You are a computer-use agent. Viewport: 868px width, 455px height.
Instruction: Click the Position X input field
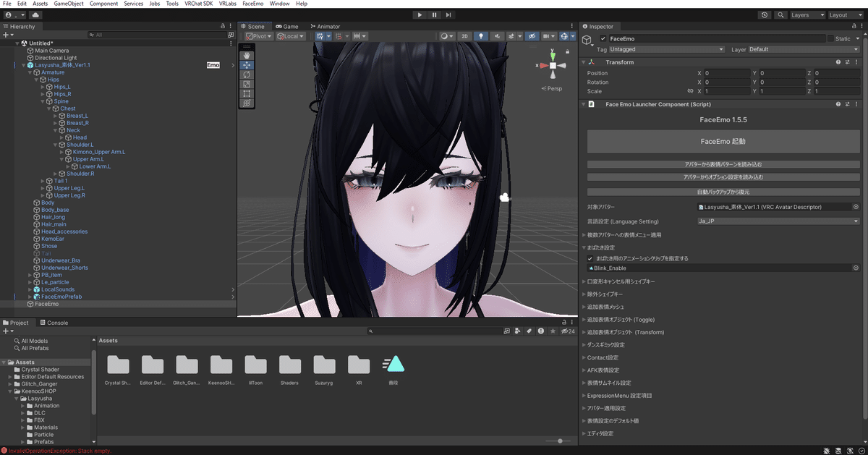(727, 73)
